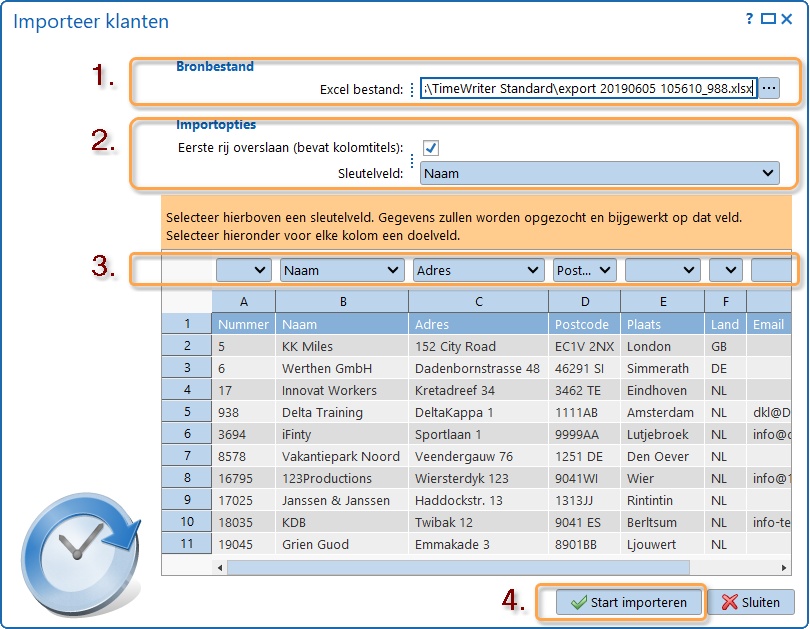Select column header B in the grid
Screen dimensions: 810x629
coord(342,301)
